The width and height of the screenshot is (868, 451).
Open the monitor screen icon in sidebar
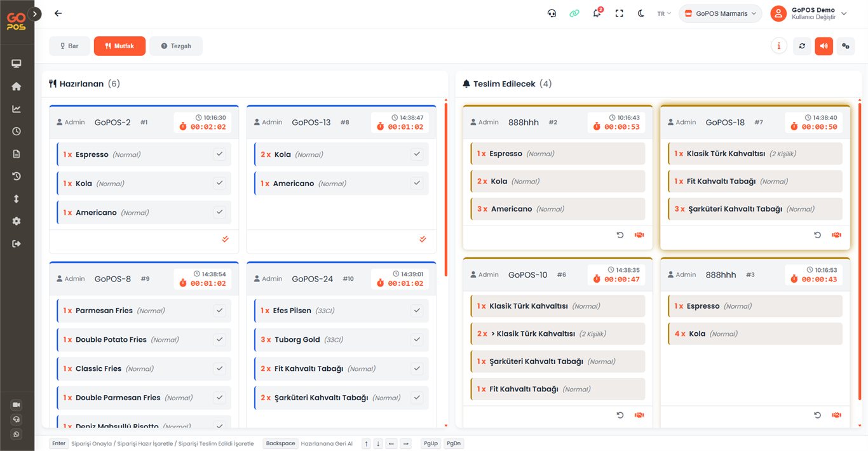click(x=17, y=64)
